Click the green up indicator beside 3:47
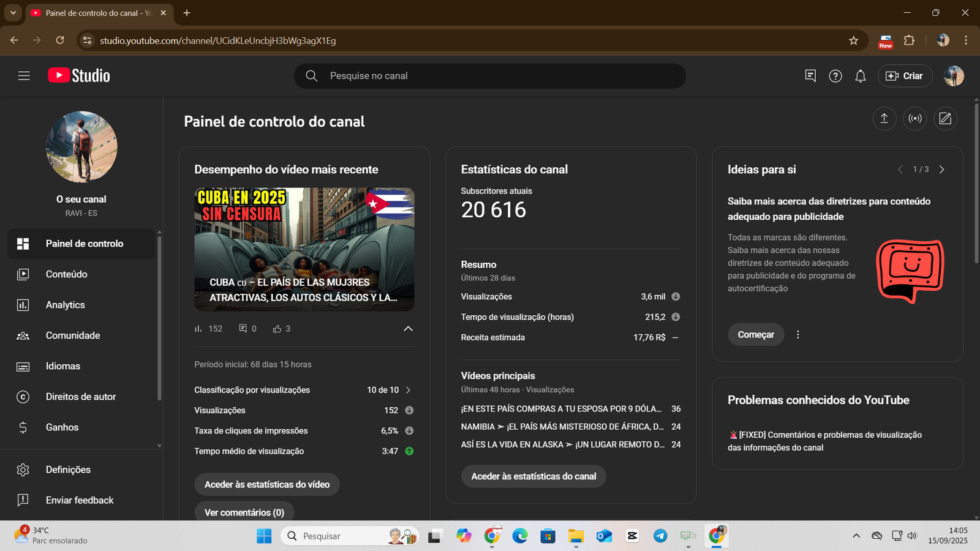This screenshot has width=980, height=551. pos(409,451)
